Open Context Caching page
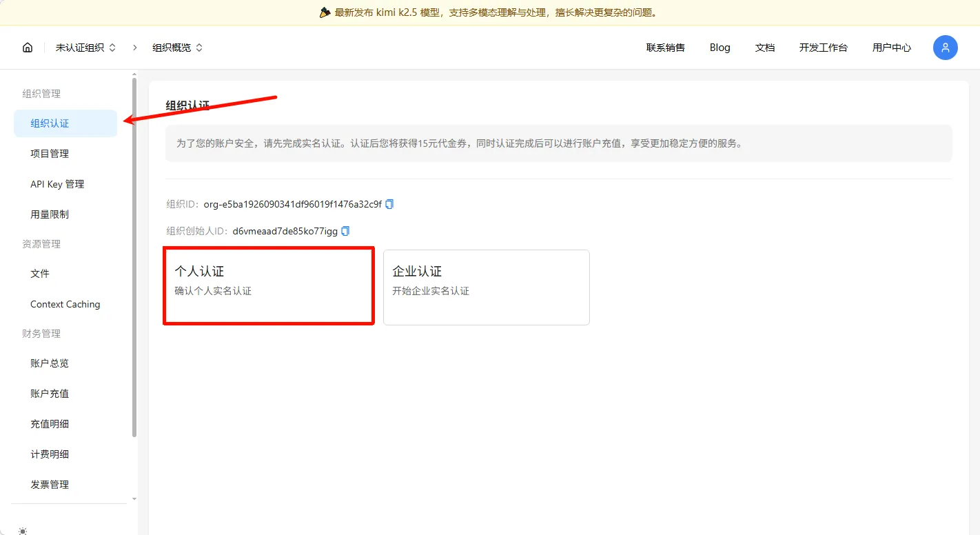The width and height of the screenshot is (980, 535). 65,304
